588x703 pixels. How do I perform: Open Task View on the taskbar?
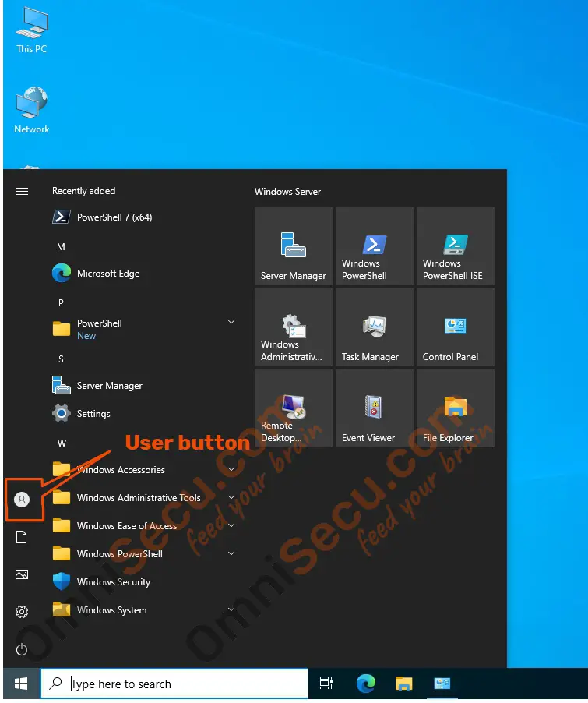[326, 684]
